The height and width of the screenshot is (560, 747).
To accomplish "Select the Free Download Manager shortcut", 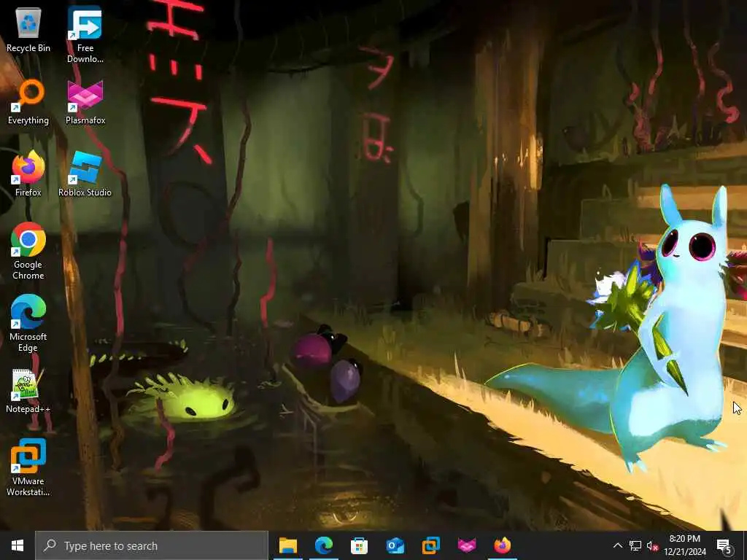I will coord(85,35).
